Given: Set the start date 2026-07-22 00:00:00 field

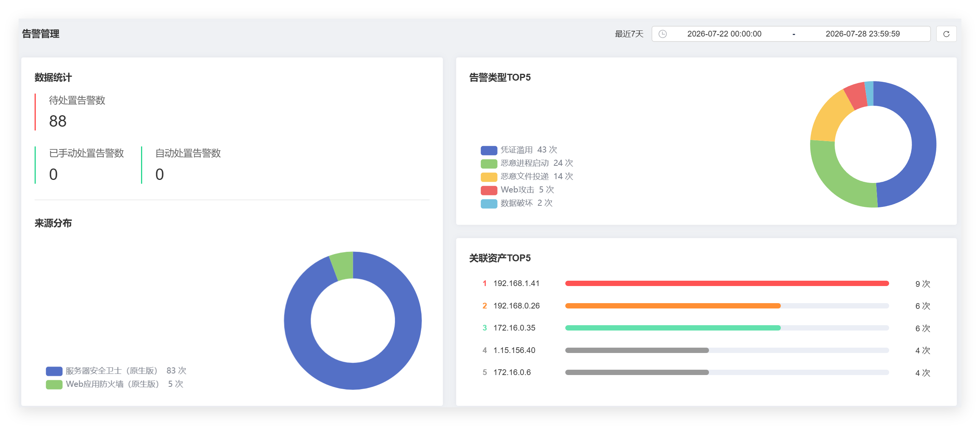Looking at the screenshot, I should click(724, 34).
